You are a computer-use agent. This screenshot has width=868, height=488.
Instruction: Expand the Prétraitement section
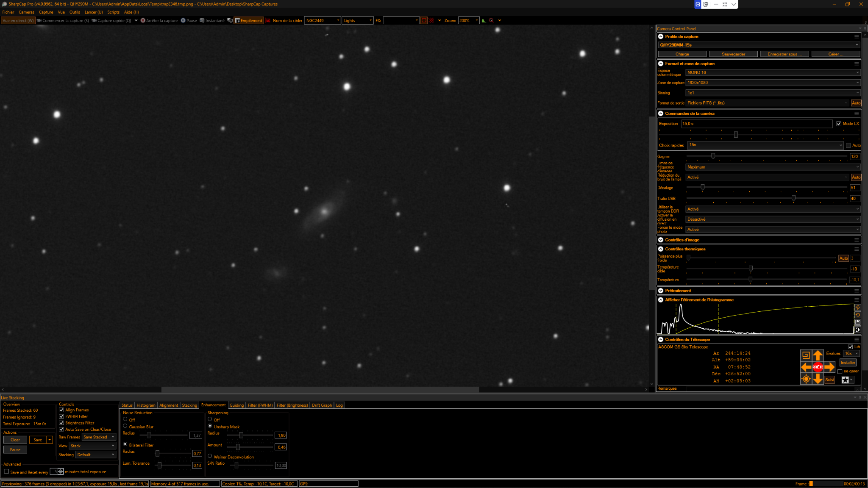coord(661,291)
